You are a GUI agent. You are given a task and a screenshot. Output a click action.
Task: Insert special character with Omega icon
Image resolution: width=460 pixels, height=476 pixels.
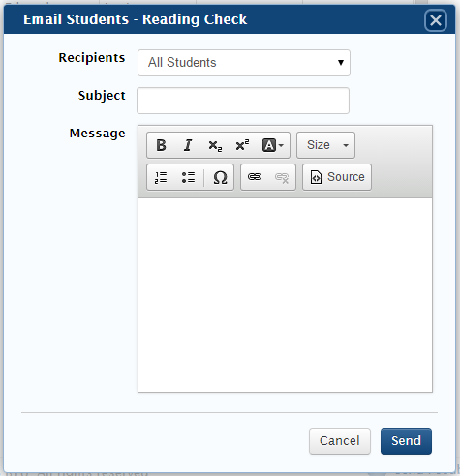click(x=220, y=177)
